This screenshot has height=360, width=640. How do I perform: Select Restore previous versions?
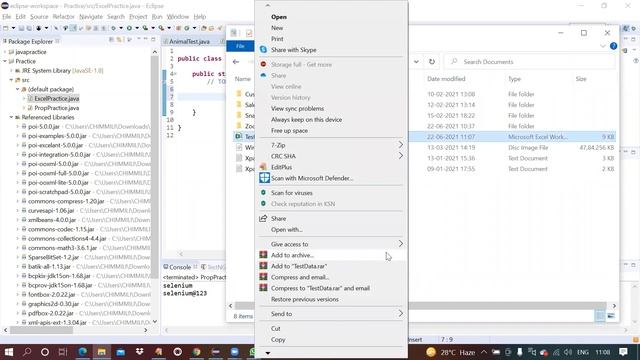304,299
